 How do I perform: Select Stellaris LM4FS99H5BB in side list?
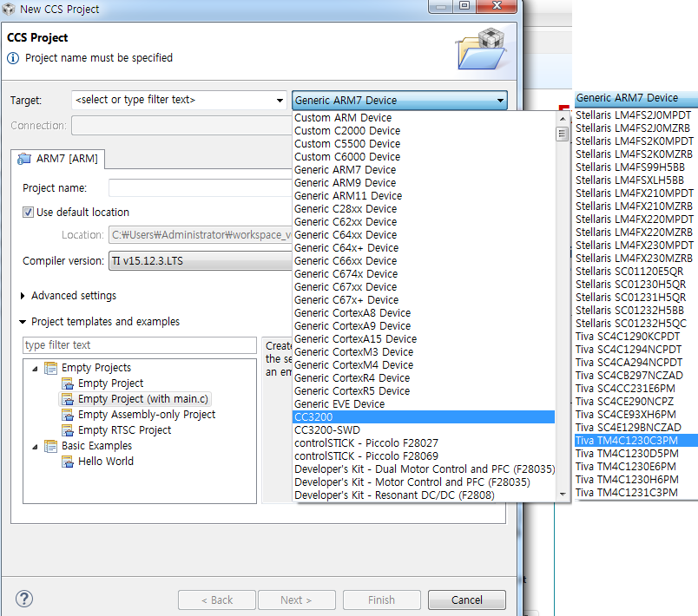[630, 167]
